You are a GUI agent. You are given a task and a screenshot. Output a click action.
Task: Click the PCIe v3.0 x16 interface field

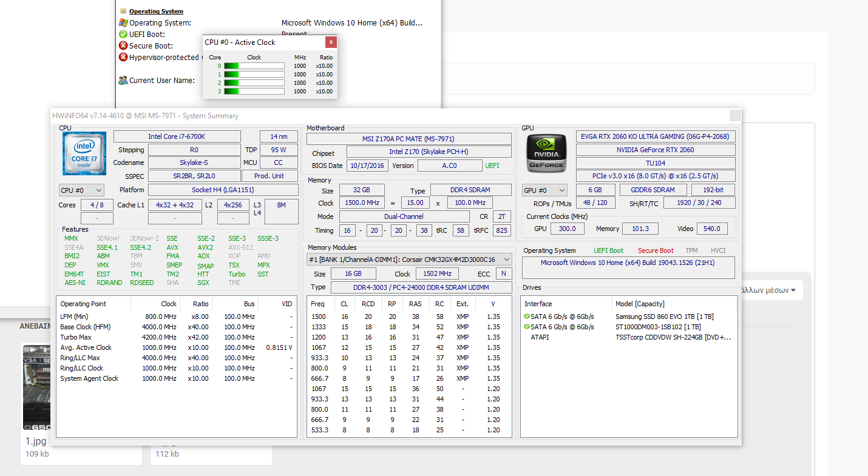[x=656, y=176]
